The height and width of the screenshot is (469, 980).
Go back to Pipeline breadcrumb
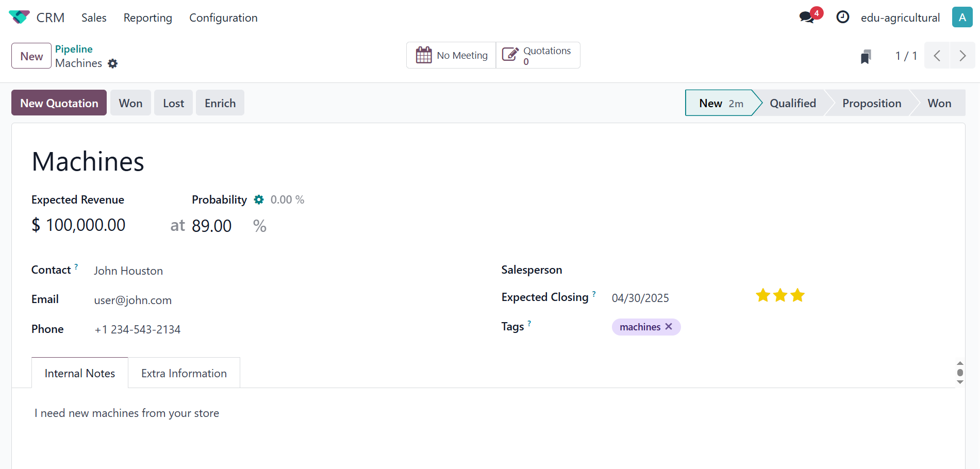point(74,49)
